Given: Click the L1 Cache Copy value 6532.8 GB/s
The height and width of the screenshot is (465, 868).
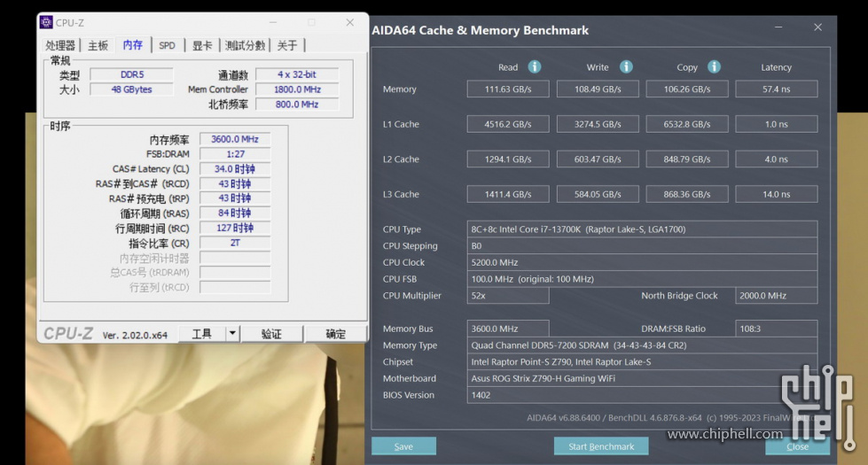Looking at the screenshot, I should coord(687,124).
